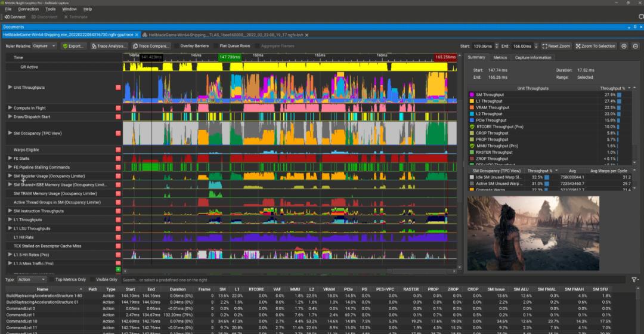
Task: Expand the Draw/Dispatch Start row
Action: tap(10, 117)
